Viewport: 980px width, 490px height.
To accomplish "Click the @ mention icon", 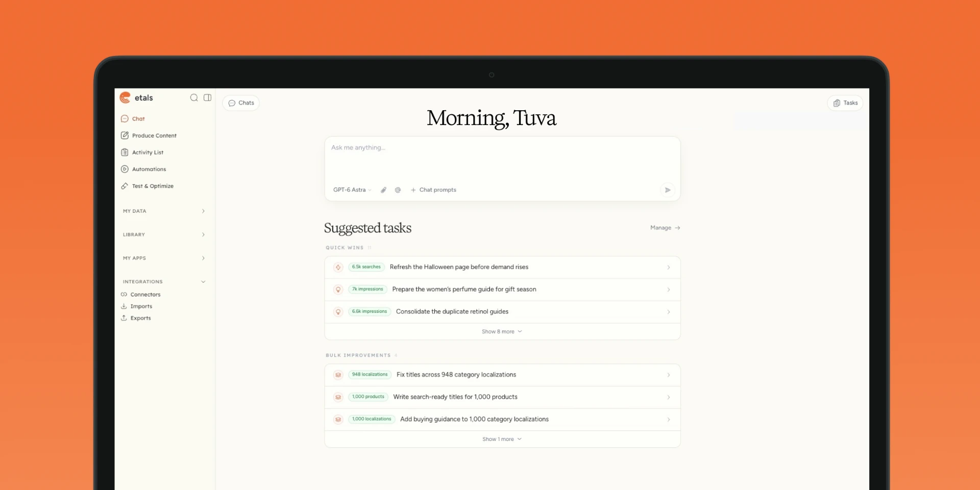I will tap(398, 190).
